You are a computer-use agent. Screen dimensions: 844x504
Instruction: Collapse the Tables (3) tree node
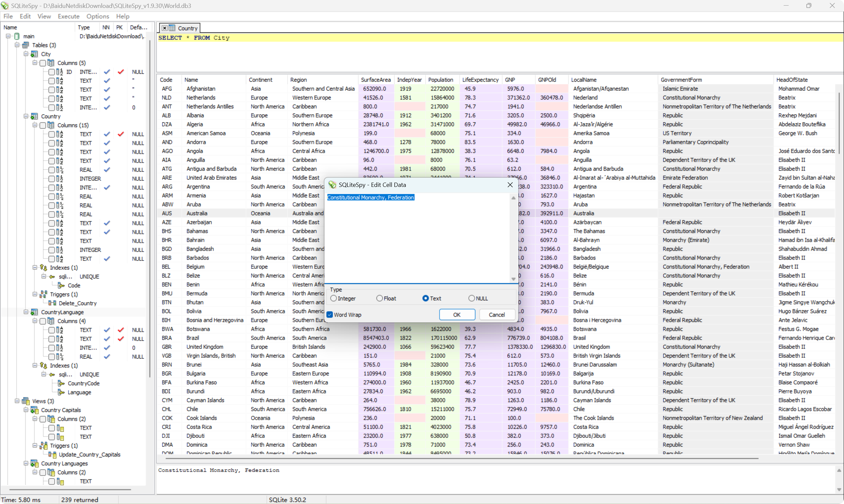17,45
